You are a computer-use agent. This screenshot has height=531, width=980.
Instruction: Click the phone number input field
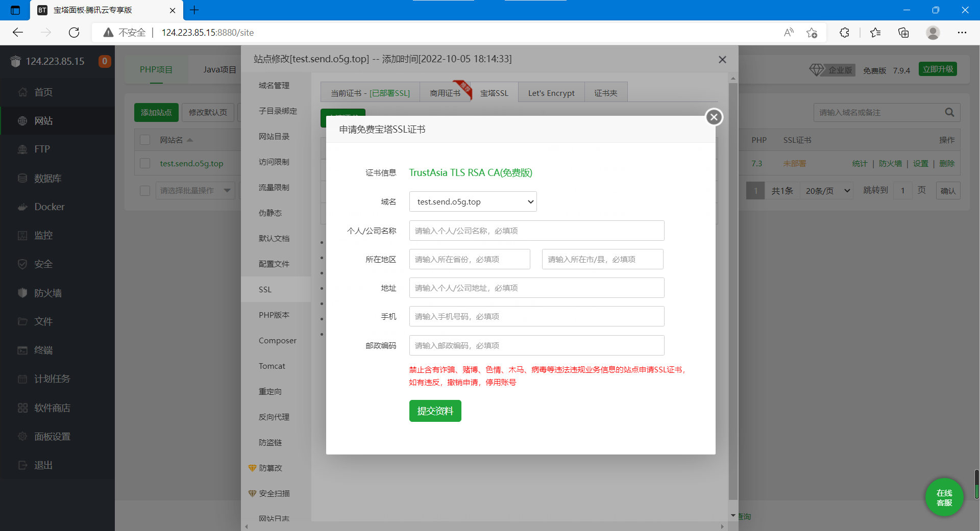pos(536,317)
